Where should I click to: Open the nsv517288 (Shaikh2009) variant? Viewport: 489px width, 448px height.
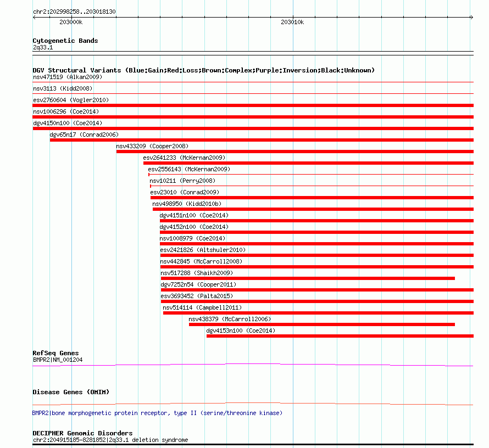coord(197,273)
